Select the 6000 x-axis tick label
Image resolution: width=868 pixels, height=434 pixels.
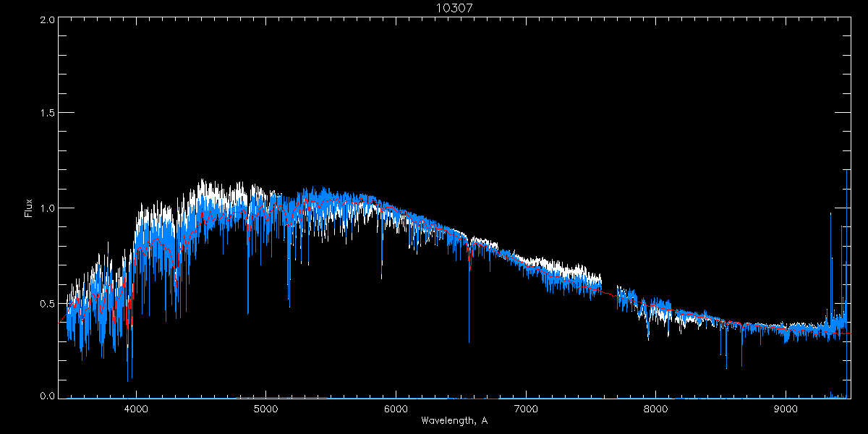click(x=396, y=409)
